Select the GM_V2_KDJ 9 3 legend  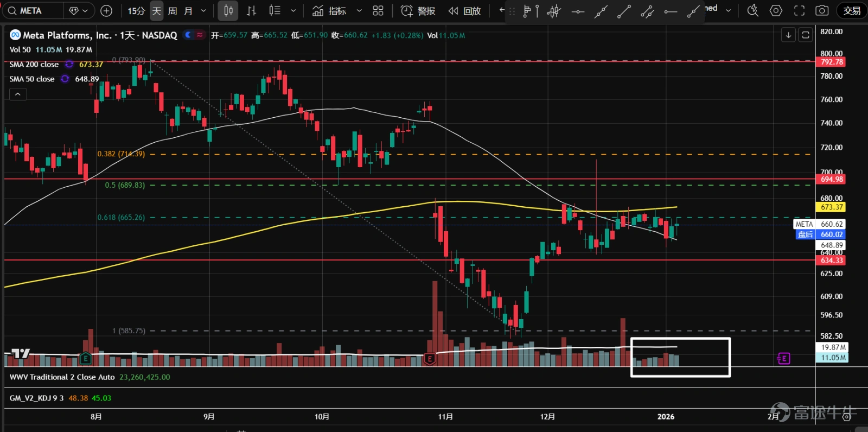coord(36,398)
